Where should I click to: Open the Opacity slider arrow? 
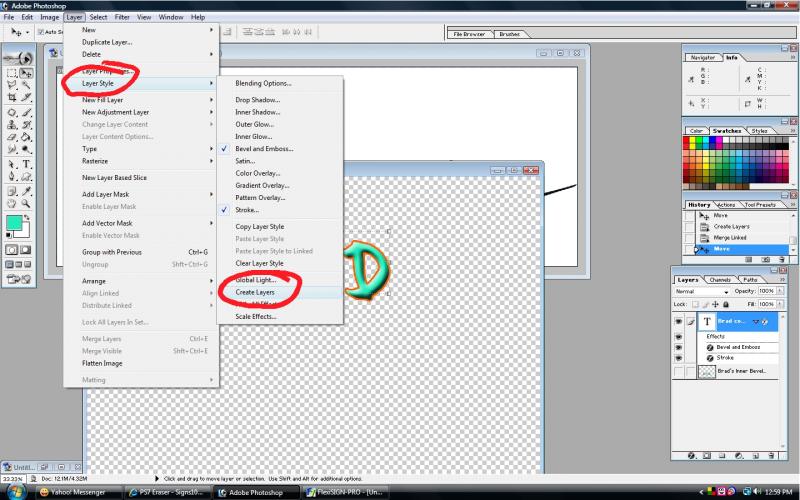pyautogui.click(x=779, y=291)
